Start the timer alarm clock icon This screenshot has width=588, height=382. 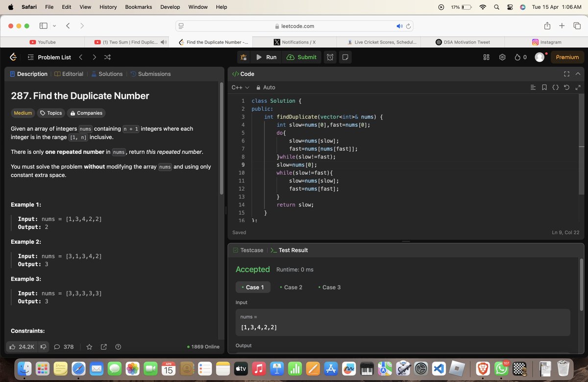330,57
